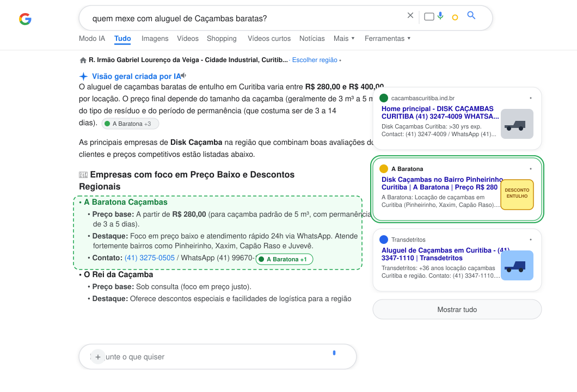Switch to Modo IA tab
This screenshot has width=577, height=392.
pyautogui.click(x=92, y=38)
